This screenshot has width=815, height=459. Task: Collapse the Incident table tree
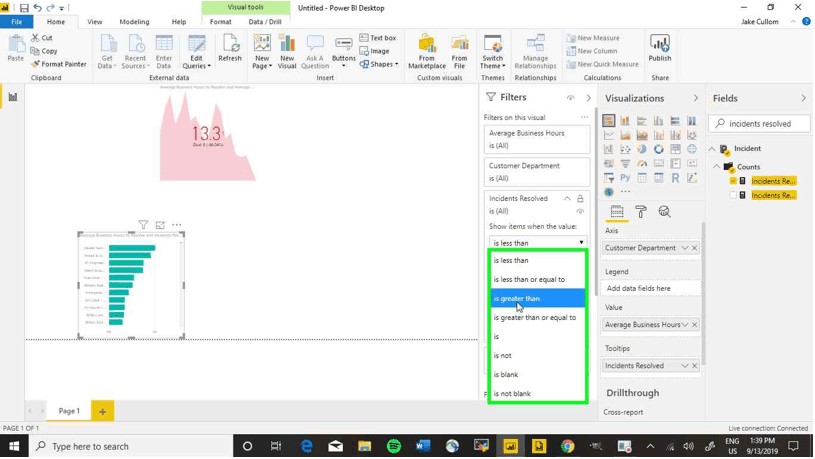pyautogui.click(x=712, y=149)
